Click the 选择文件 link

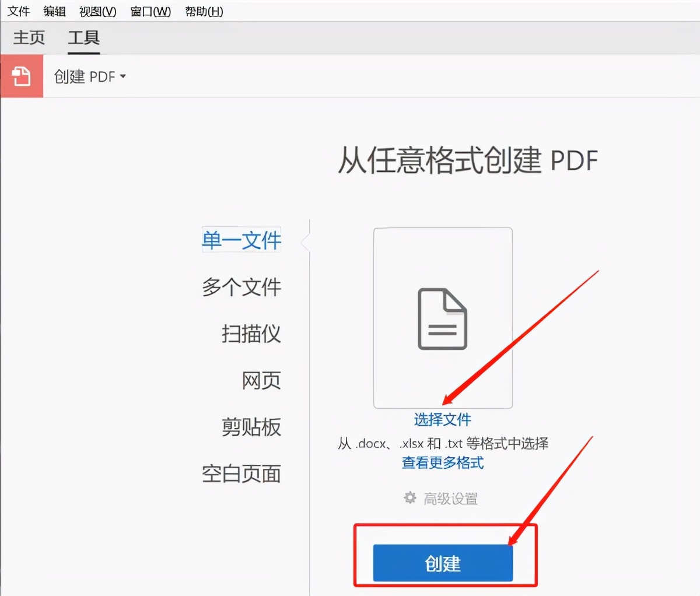click(x=442, y=419)
